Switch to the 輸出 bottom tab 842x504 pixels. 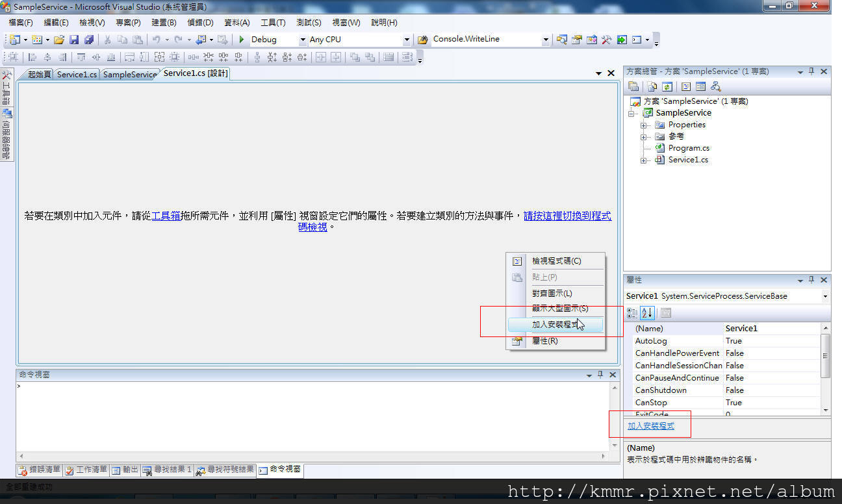coord(125,470)
